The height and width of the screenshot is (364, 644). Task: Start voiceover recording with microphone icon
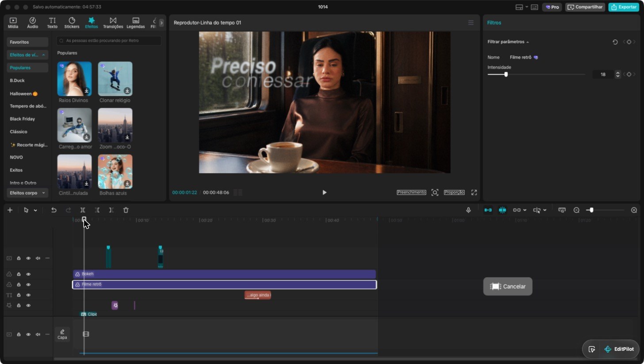(468, 210)
